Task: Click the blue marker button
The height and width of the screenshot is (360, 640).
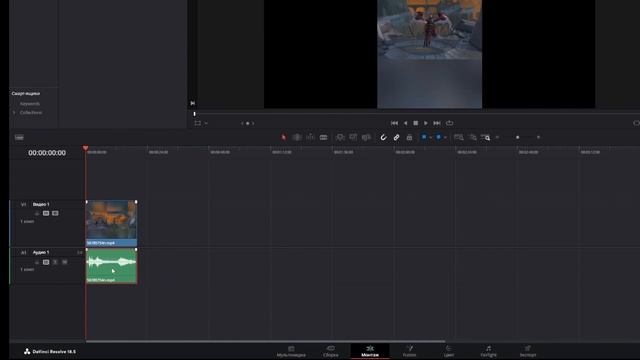Action: point(438,137)
